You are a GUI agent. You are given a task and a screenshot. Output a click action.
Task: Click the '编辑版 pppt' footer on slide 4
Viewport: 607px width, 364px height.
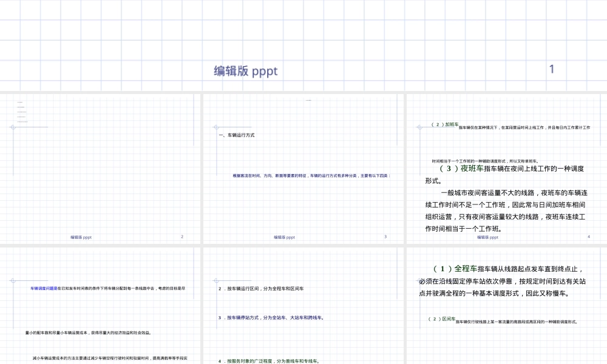click(x=487, y=237)
